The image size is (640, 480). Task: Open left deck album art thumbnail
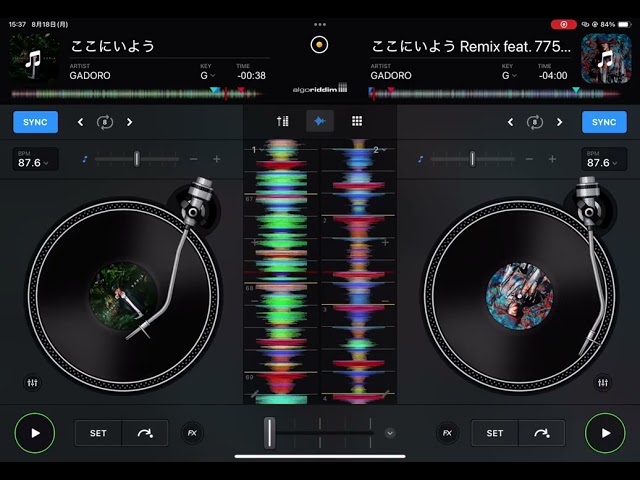coord(33,59)
